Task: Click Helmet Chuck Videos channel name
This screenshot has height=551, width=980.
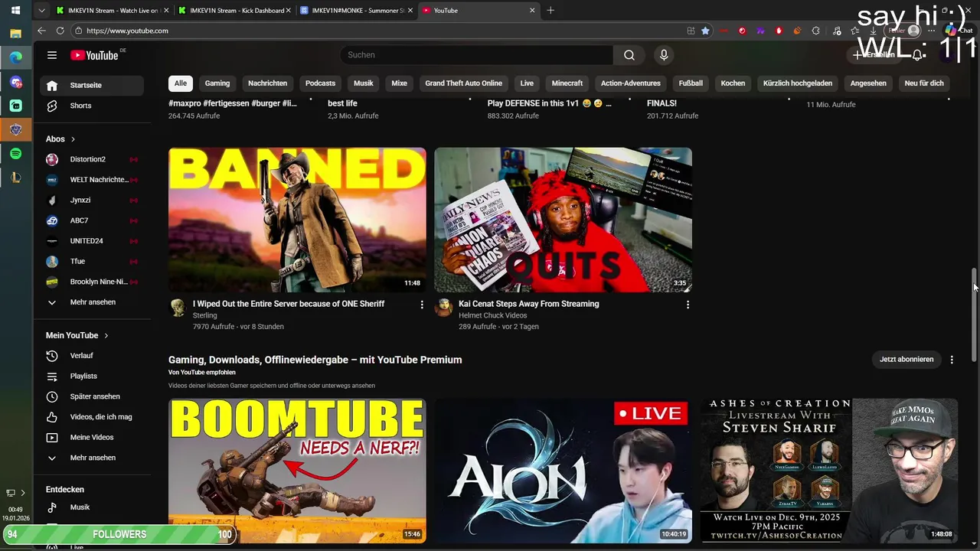Action: [492, 315]
